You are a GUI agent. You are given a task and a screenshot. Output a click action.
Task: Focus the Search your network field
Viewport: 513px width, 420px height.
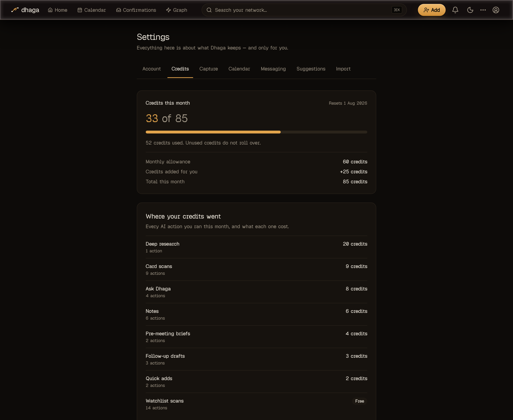click(x=304, y=10)
